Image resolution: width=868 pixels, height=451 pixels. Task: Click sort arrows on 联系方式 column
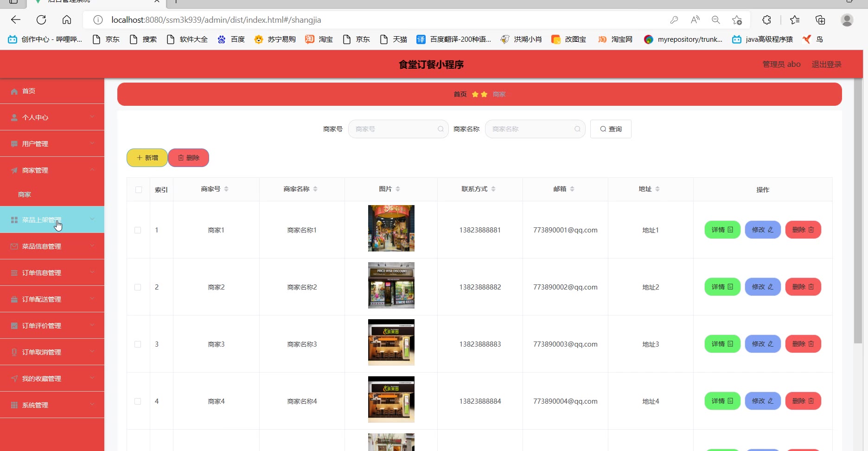493,189
